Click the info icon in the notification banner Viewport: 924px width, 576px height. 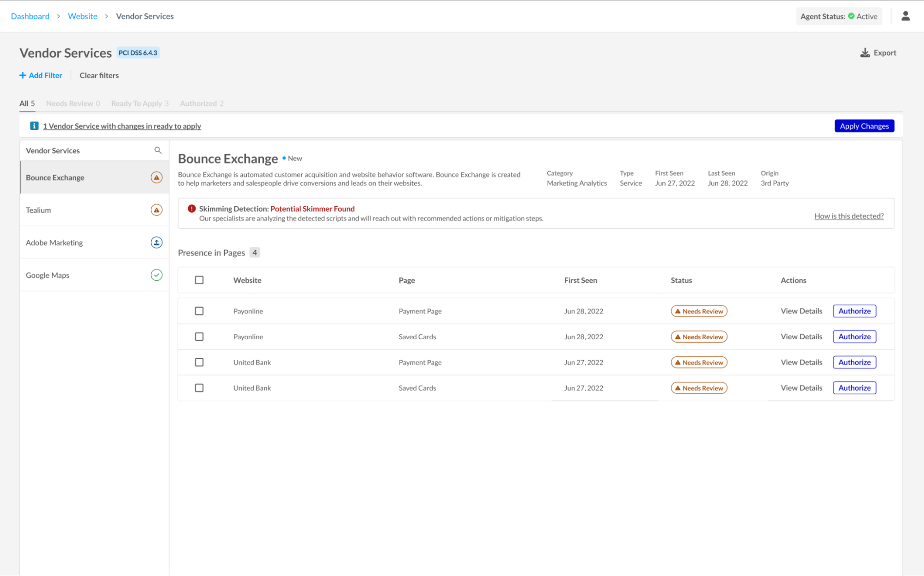click(34, 125)
